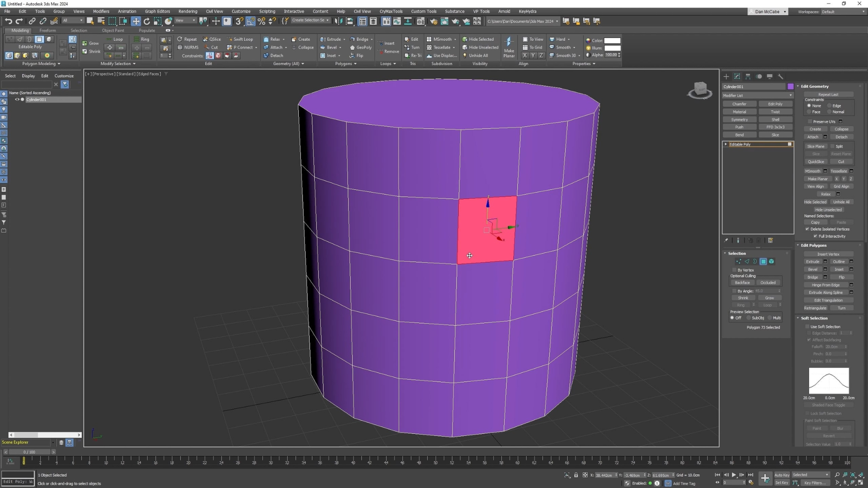Toggle the Angle Snap icon

point(250,21)
